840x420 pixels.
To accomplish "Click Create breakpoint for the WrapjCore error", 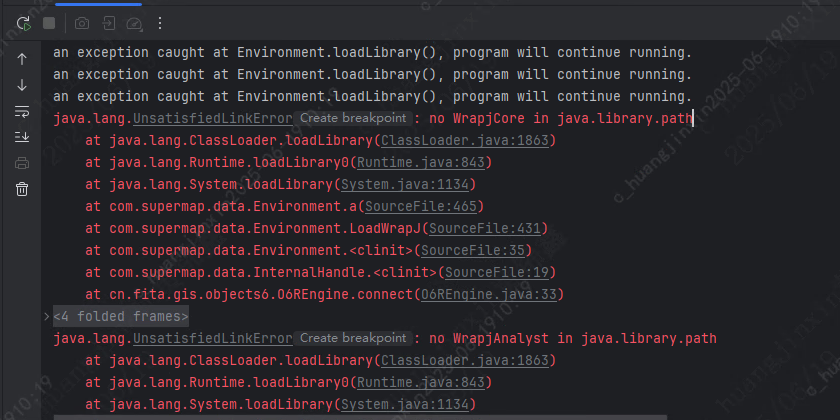I will point(353,118).
